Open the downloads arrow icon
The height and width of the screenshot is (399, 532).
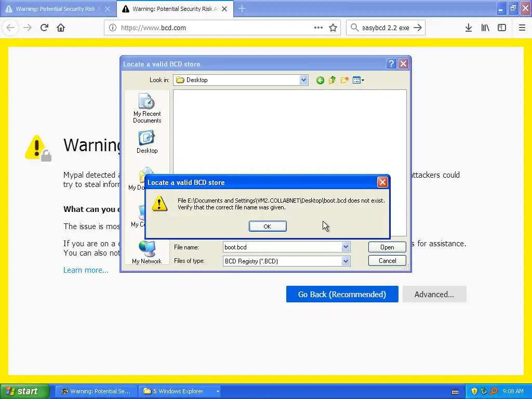pos(469,28)
